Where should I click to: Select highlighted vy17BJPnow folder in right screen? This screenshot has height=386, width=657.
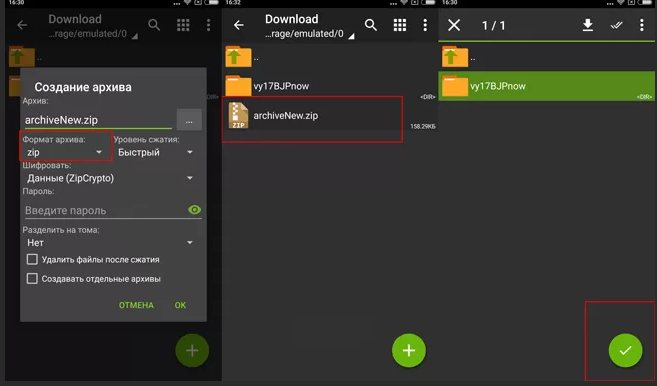[x=546, y=86]
